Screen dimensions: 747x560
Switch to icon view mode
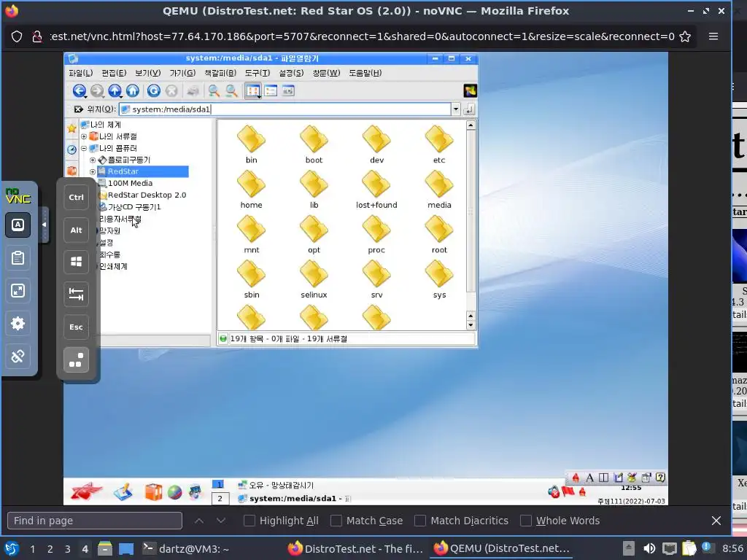coord(253,90)
